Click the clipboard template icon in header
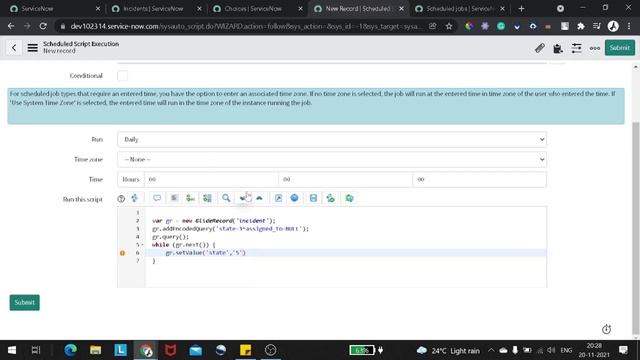Viewport: 640px width, 360px height. coord(558,48)
